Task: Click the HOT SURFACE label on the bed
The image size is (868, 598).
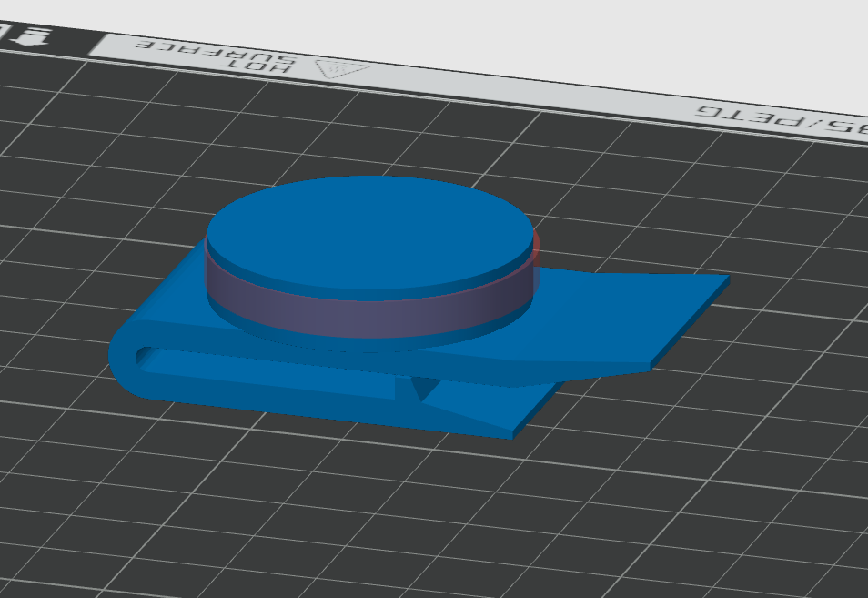Action: (x=217, y=56)
